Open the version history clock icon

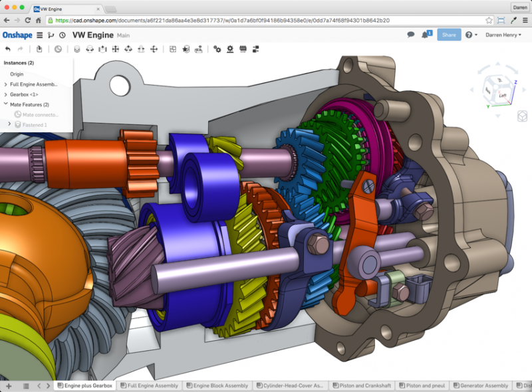(x=62, y=35)
